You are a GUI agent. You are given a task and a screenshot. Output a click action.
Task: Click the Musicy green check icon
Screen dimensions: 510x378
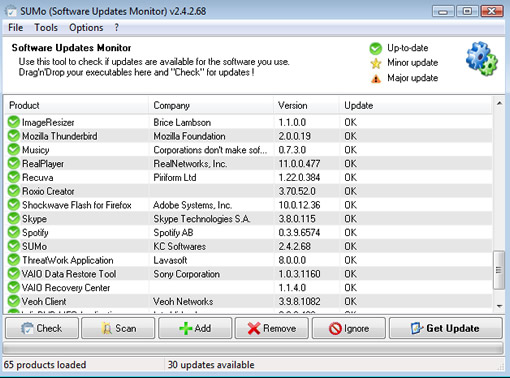pos(14,149)
